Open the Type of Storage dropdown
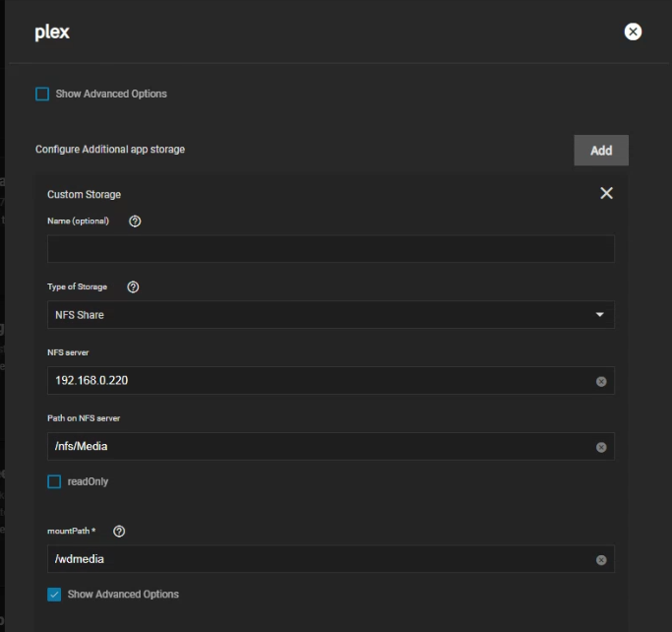Viewport: 672px width, 632px height. click(315, 315)
